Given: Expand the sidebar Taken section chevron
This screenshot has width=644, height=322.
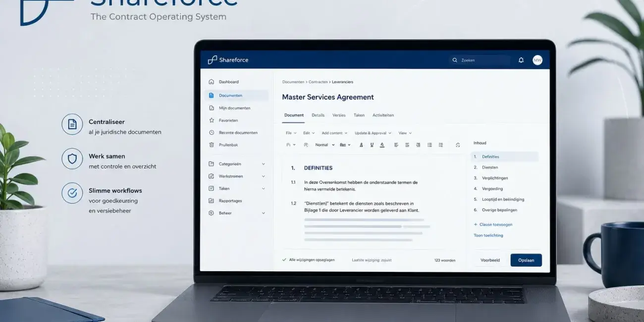Looking at the screenshot, I should (x=263, y=189).
